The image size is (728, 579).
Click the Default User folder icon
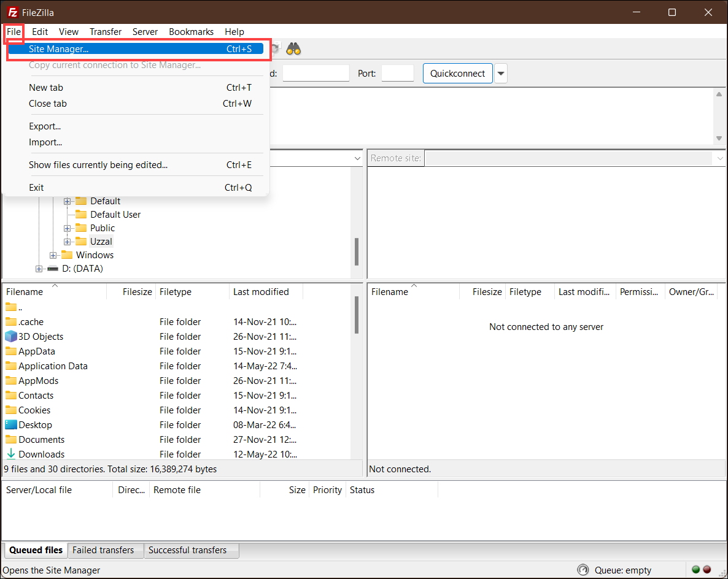81,214
